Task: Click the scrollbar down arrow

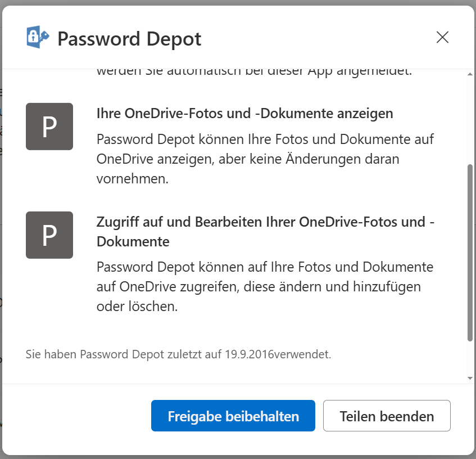Action: (470, 378)
